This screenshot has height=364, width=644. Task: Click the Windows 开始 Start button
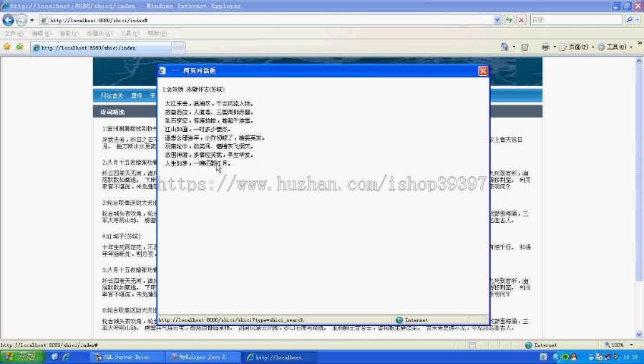[x=22, y=356]
